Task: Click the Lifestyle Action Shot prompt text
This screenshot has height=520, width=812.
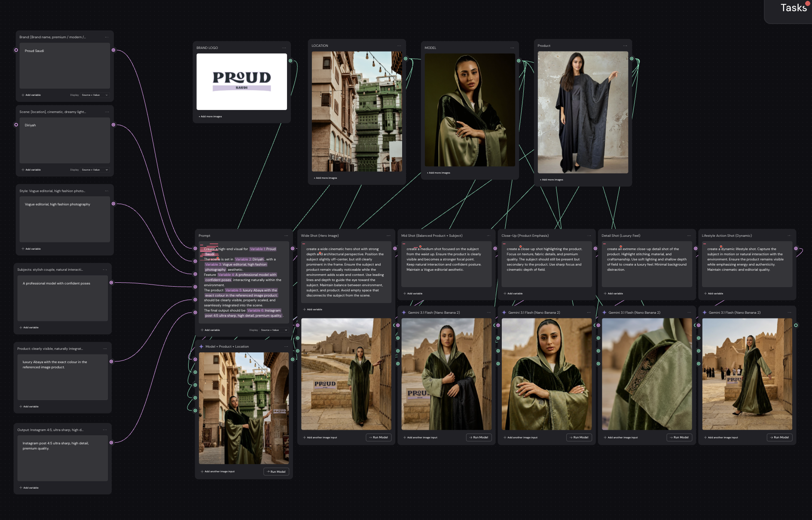Action: (x=747, y=264)
